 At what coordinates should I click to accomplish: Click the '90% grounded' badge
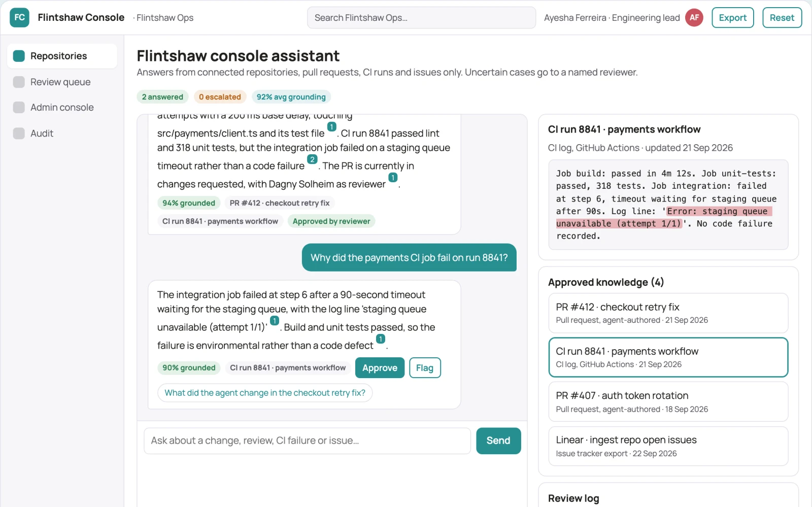[x=189, y=368]
